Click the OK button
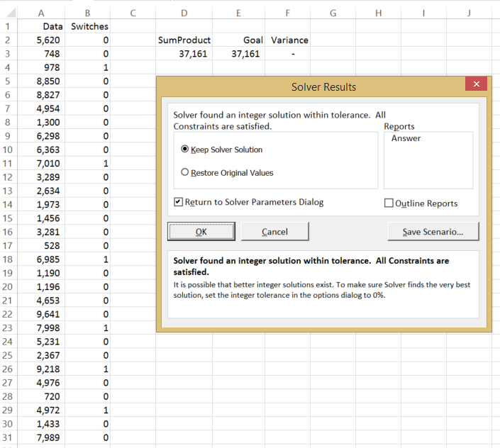This screenshot has width=500, height=448. (201, 232)
